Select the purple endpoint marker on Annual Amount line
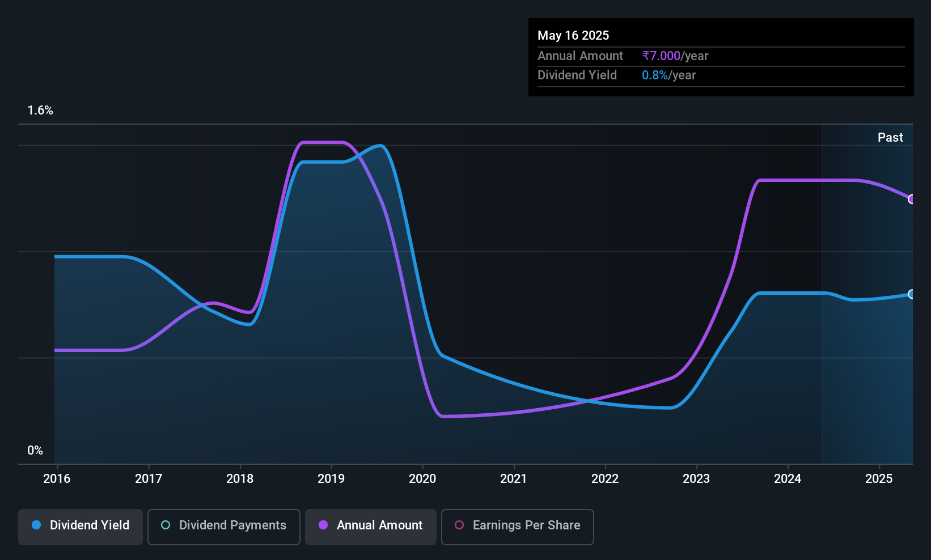This screenshot has height=560, width=931. coord(911,199)
